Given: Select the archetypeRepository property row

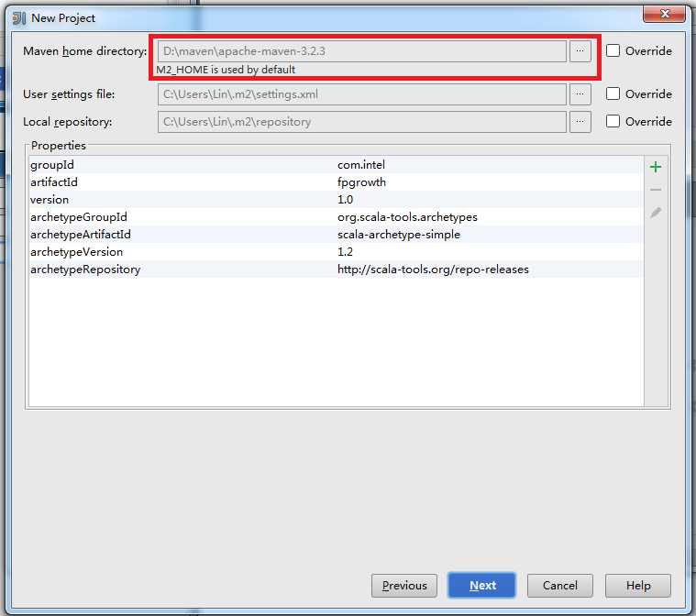Looking at the screenshot, I should click(x=336, y=269).
